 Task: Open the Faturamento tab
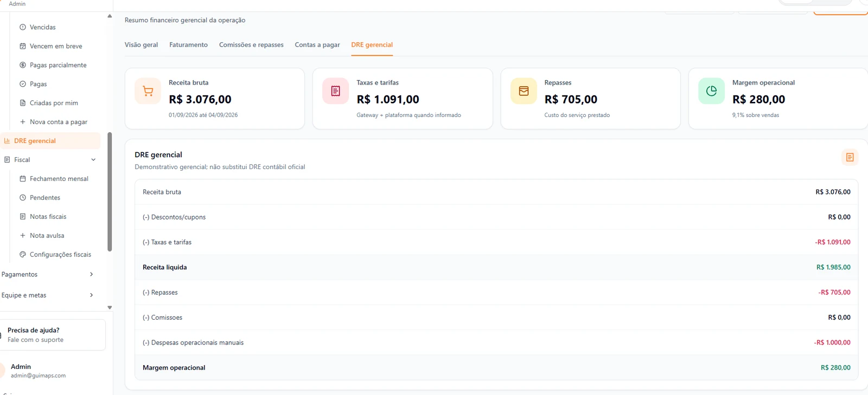click(188, 45)
